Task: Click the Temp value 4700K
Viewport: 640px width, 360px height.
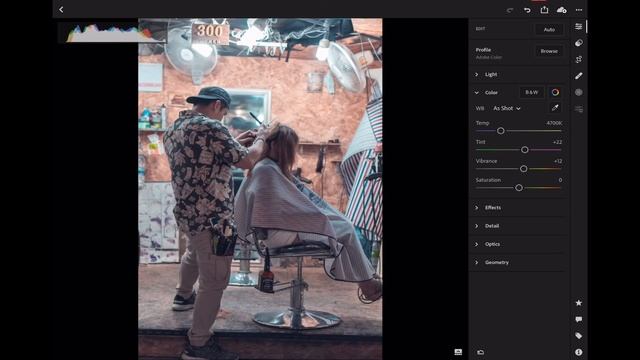Action: [x=554, y=123]
